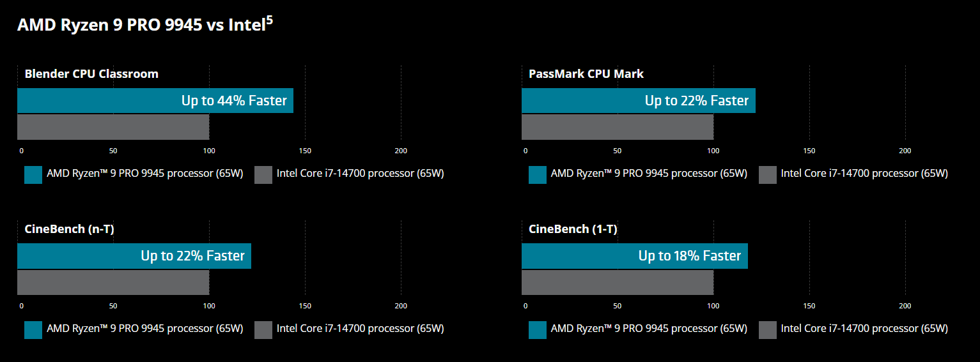
Task: Select the "Up to 18% Faster" teal bar
Action: pyautogui.click(x=634, y=256)
